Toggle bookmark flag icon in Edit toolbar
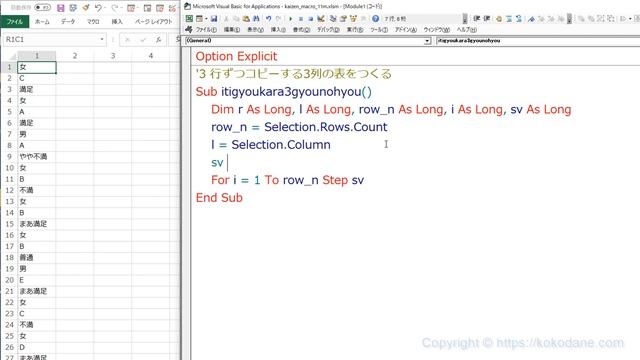This screenshot has width=640, height=360. click(x=531, y=18)
